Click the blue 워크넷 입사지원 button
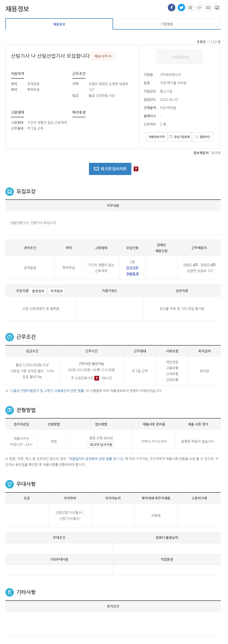Screen dimensions: 228x644 (110, 169)
